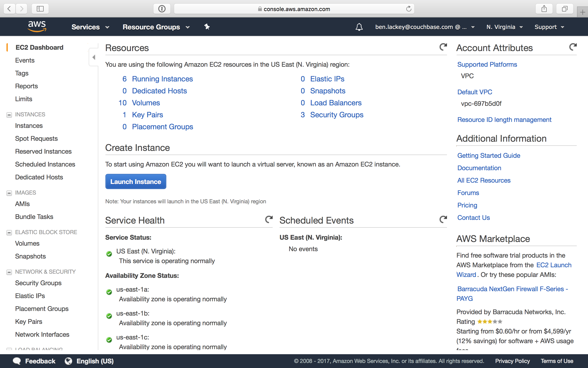The image size is (588, 368).
Task: Reload page from address bar icon
Action: click(x=409, y=9)
